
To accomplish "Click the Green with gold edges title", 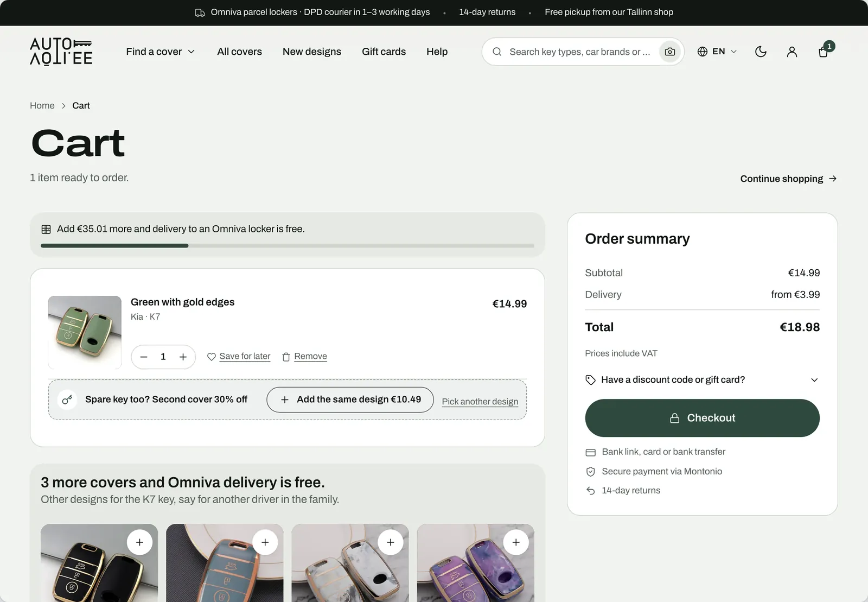I will tap(182, 302).
